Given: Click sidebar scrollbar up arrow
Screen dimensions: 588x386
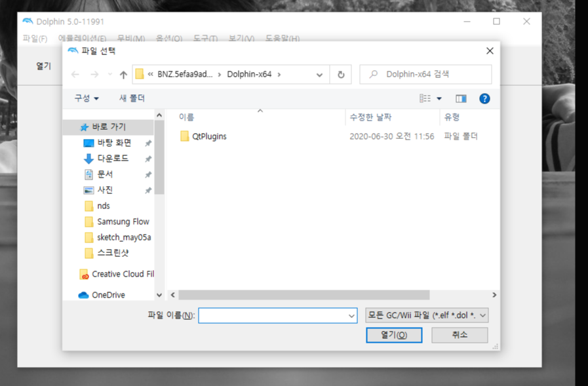Looking at the screenshot, I should (159, 115).
